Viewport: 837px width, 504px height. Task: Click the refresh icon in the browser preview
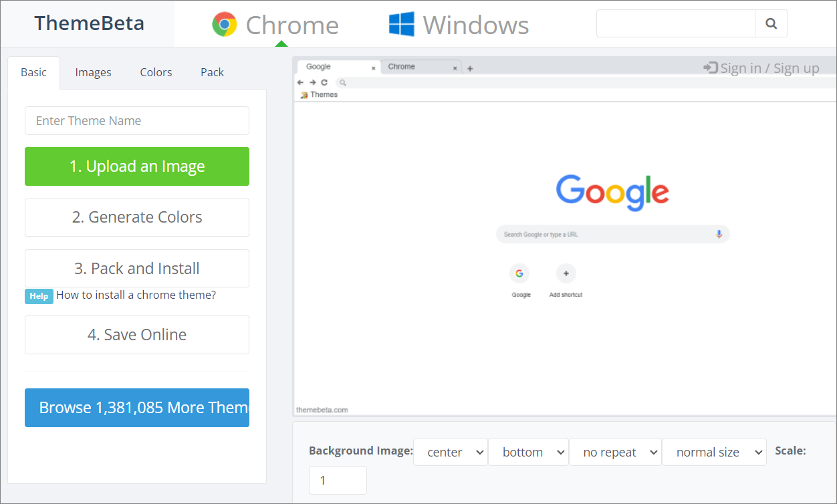click(324, 82)
